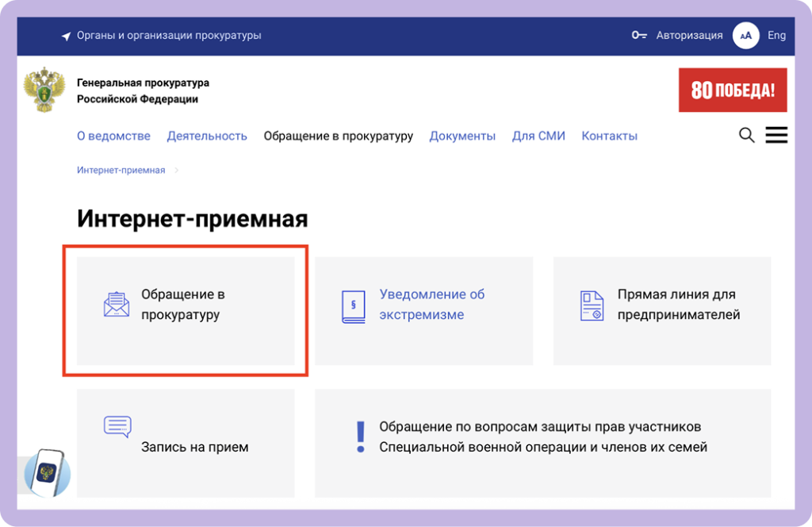Open the hamburger menu icon
Screen dimensions: 812x527
pos(776,135)
